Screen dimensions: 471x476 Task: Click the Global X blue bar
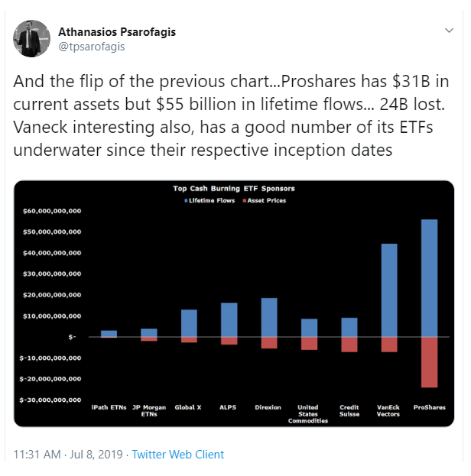[189, 323]
